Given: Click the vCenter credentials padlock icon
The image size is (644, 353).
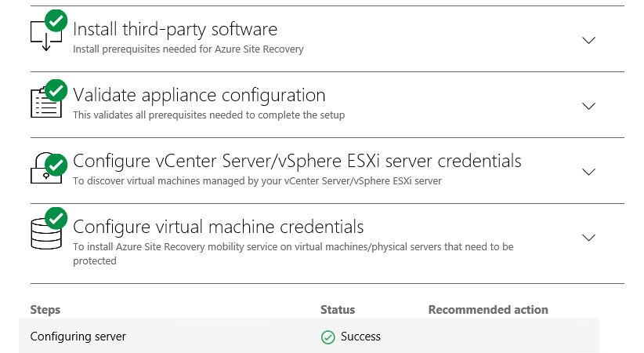Looking at the screenshot, I should click(x=46, y=169).
